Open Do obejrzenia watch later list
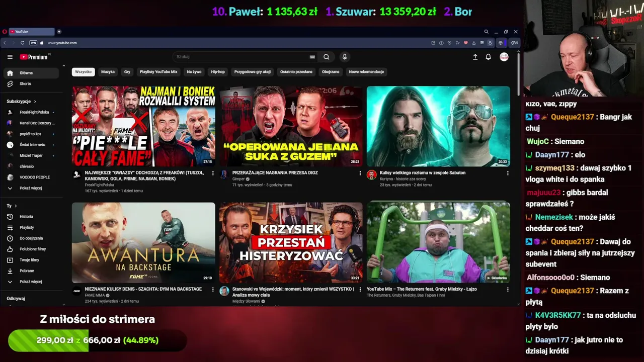 32,238
